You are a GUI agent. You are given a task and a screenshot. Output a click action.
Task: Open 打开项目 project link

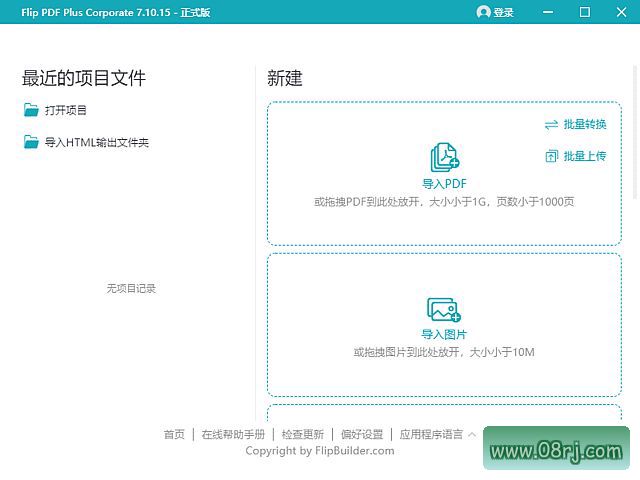(66, 110)
